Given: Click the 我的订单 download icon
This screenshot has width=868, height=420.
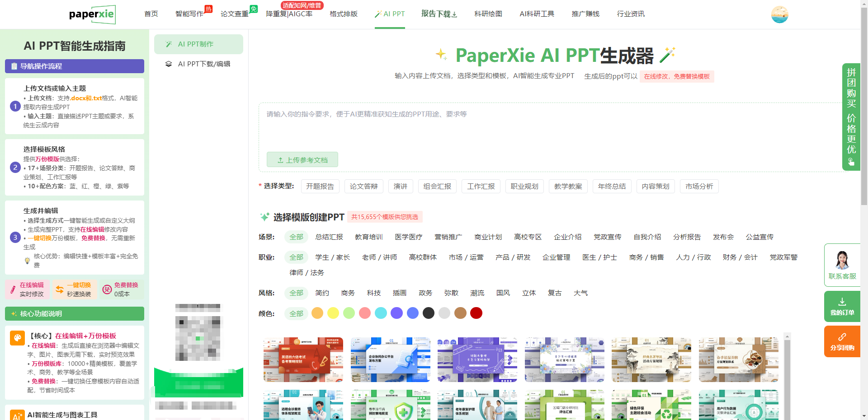Looking at the screenshot, I should (842, 302).
